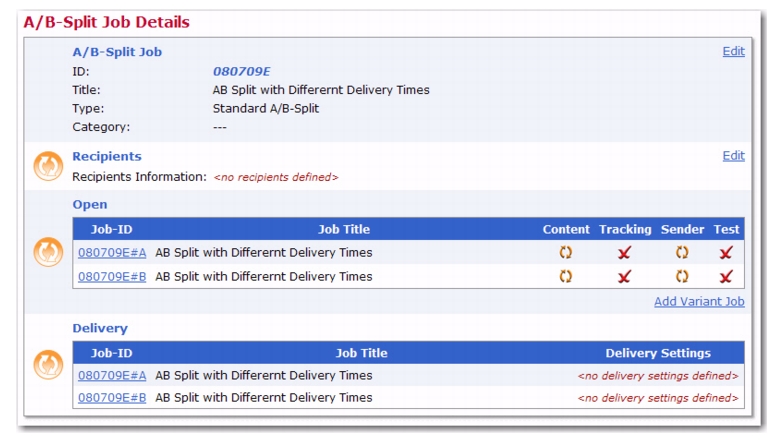
Task: Click Test red X for job 080709E#A
Action: (x=726, y=253)
